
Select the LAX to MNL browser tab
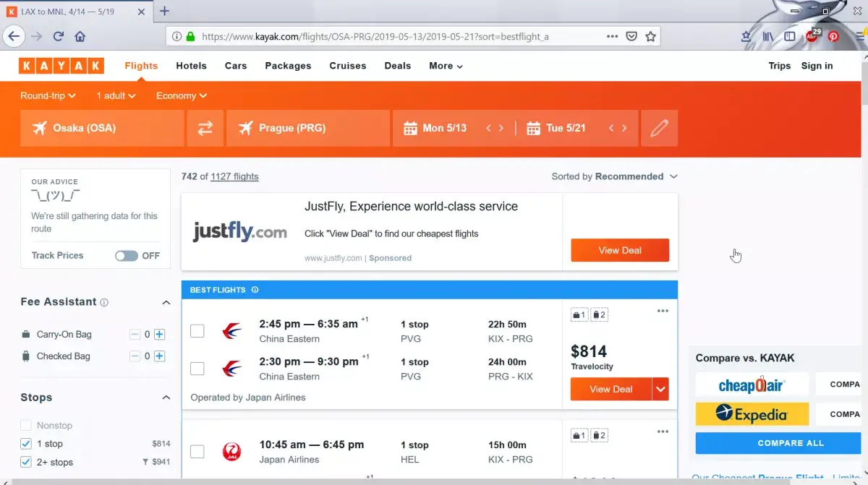point(77,11)
